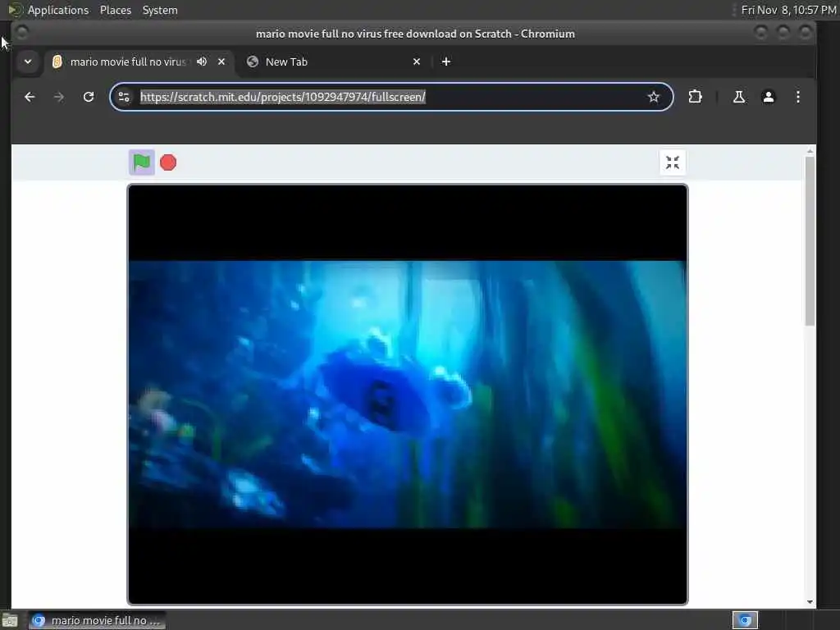
Task: Open the Extensions puzzle icon
Action: tap(695, 97)
